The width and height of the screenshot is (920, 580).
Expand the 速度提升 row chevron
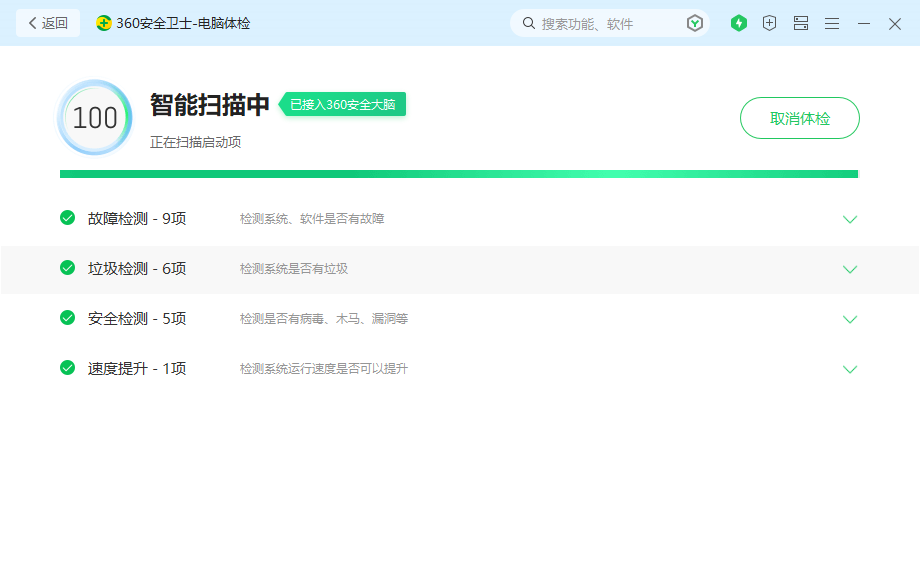pyautogui.click(x=850, y=369)
